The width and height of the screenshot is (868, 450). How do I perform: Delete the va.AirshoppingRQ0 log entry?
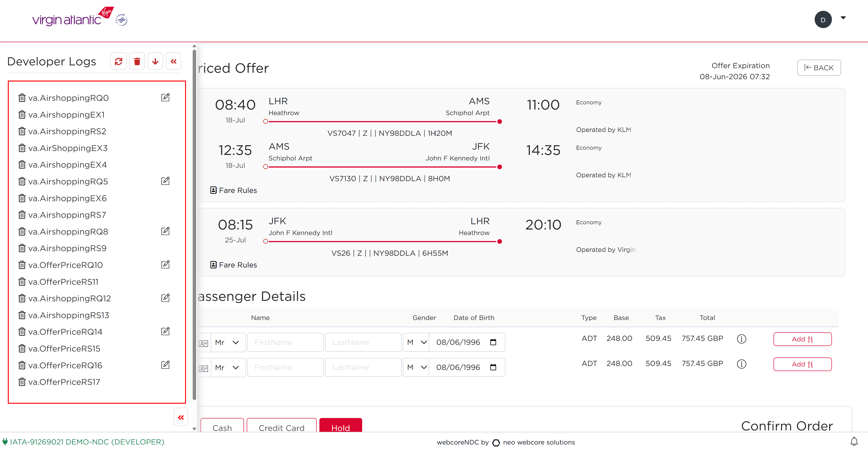22,98
